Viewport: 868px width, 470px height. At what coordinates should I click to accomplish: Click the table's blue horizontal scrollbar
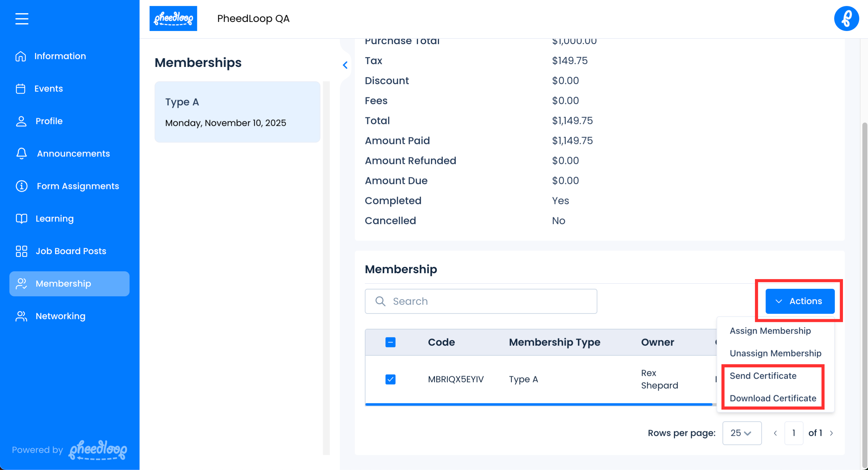pos(539,404)
